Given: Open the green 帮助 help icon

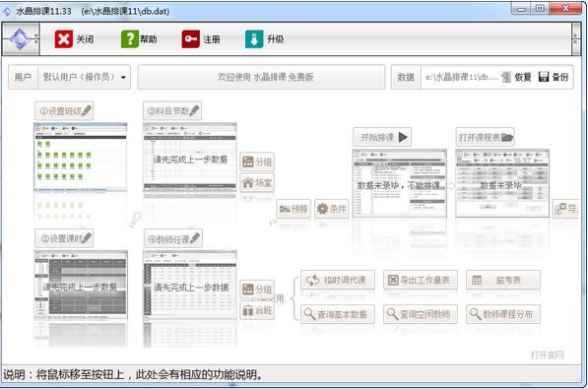Looking at the screenshot, I should click(129, 39).
